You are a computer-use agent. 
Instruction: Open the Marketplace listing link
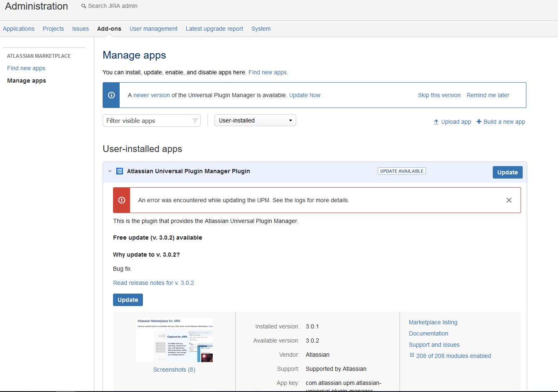click(x=433, y=322)
